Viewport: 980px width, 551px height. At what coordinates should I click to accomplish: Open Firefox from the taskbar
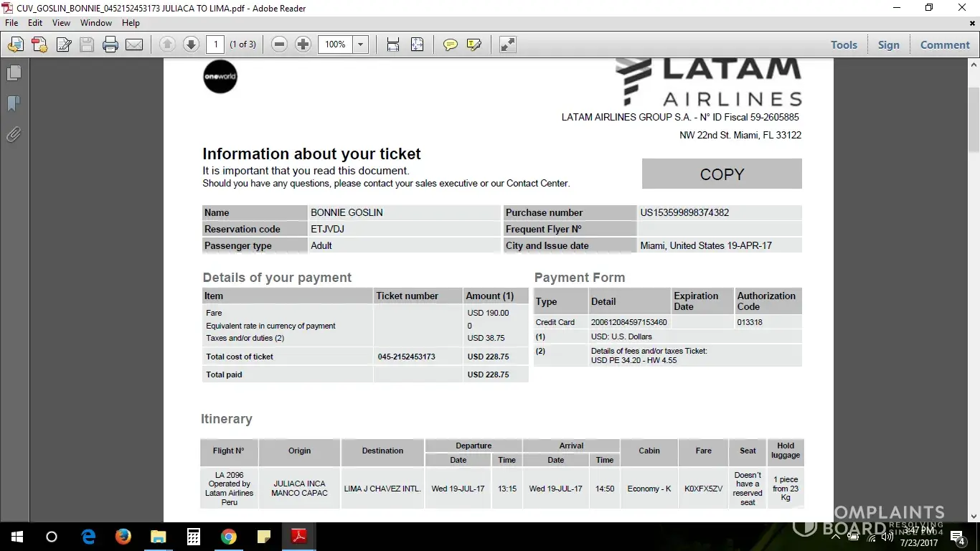123,537
